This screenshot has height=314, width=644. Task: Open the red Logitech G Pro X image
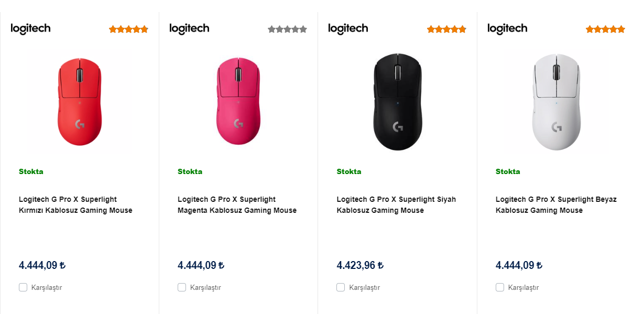[79, 101]
